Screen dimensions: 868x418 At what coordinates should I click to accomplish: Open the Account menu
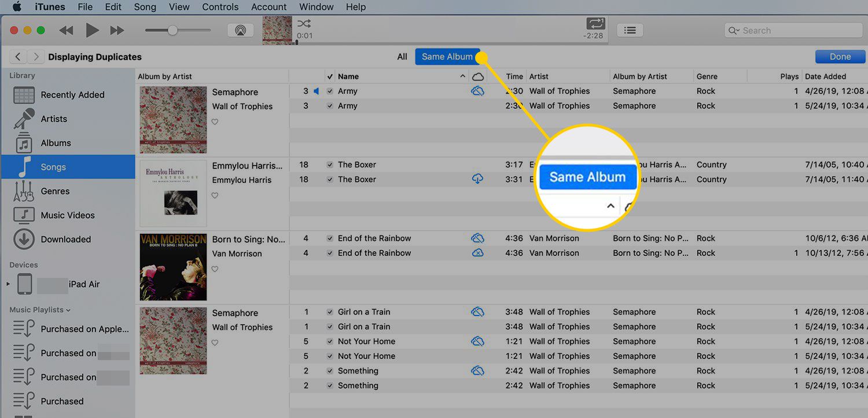pyautogui.click(x=269, y=7)
